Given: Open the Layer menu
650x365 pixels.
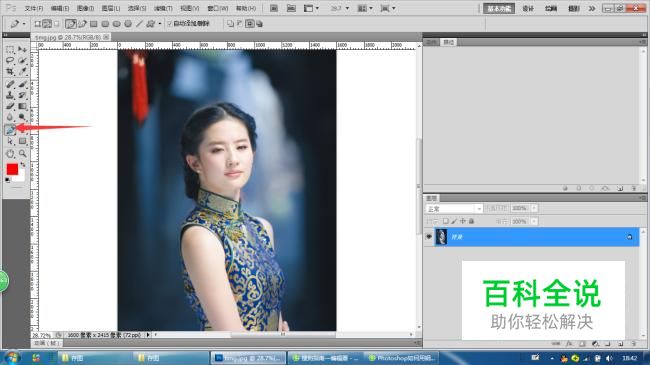Looking at the screenshot, I should (111, 8).
